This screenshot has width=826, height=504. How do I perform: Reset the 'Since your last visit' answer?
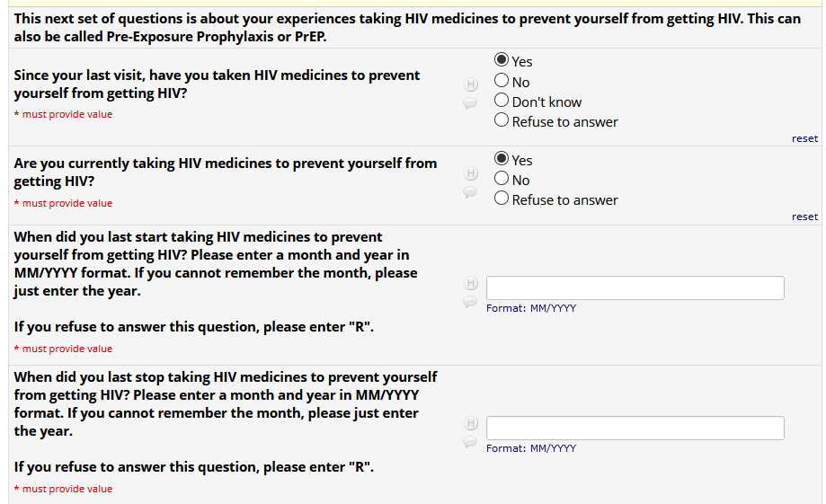[804, 138]
